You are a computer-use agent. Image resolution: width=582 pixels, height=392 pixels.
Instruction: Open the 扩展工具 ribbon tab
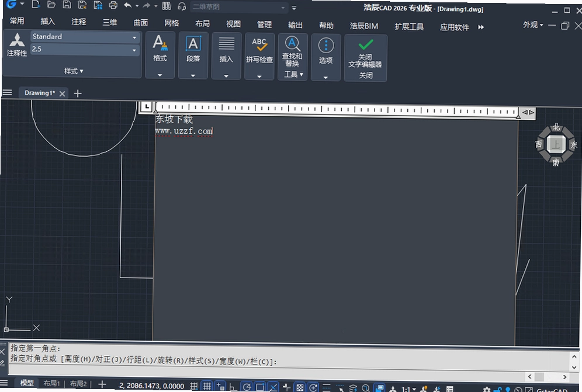click(x=409, y=26)
